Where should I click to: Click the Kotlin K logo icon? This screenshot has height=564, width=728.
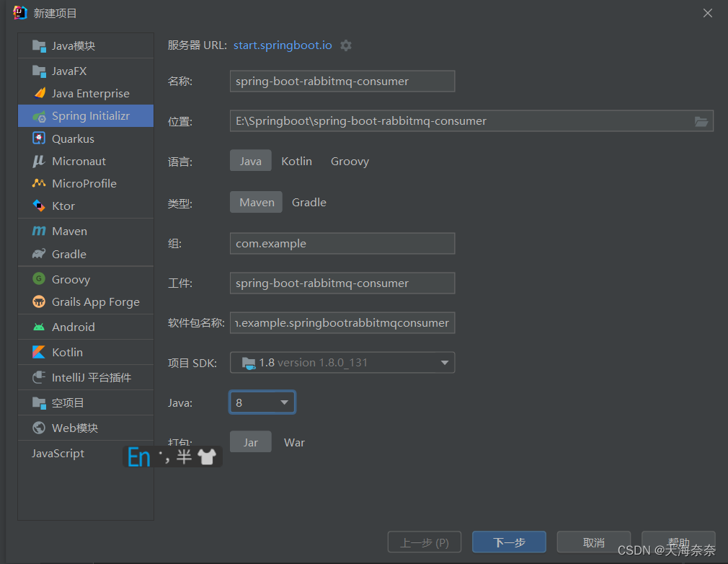pos(39,352)
